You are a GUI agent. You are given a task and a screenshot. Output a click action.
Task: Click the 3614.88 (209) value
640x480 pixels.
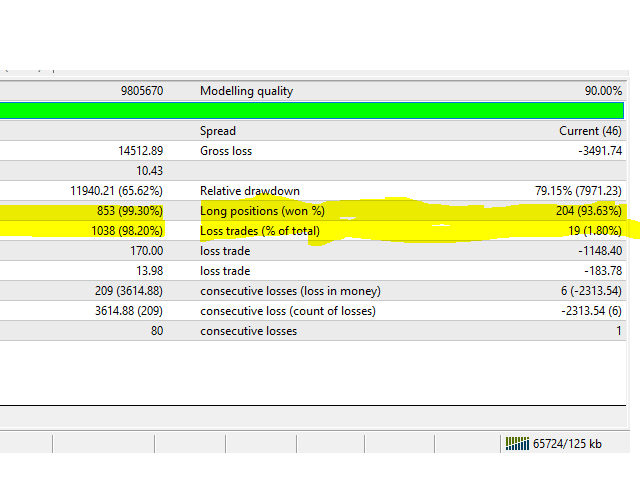point(129,311)
